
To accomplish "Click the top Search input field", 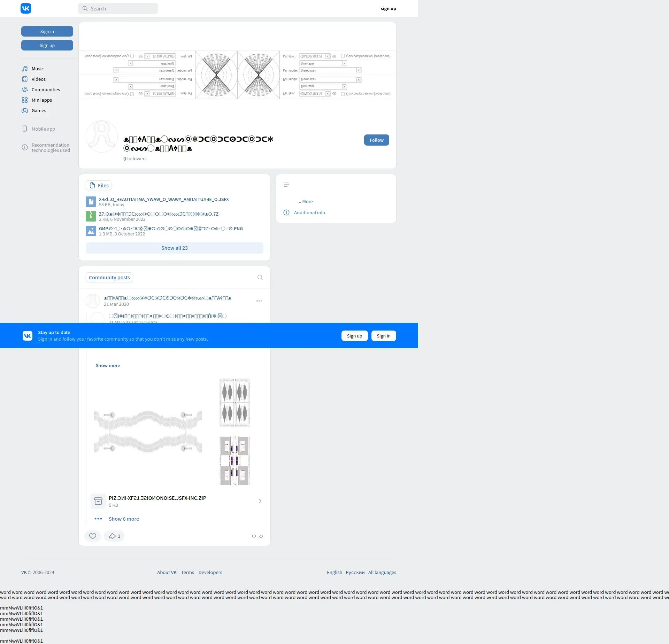I will pyautogui.click(x=118, y=8).
